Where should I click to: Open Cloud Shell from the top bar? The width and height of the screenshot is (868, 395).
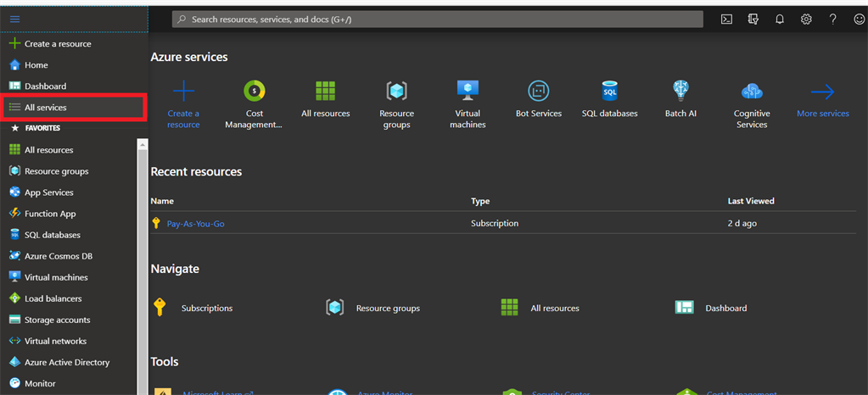pos(726,19)
